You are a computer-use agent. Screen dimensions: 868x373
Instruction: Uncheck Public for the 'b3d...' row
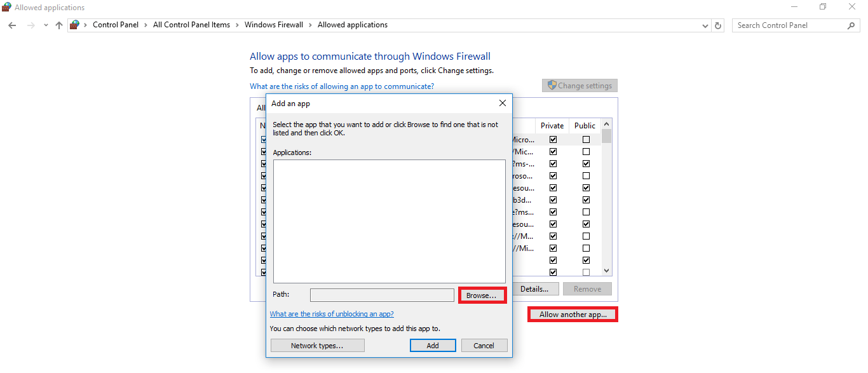(x=586, y=200)
